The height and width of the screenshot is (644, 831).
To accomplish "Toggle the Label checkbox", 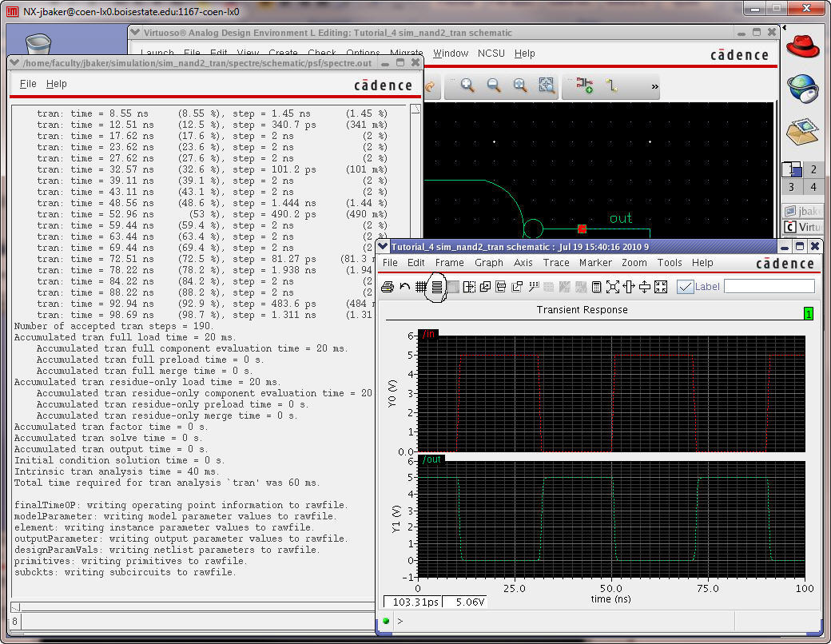I will click(685, 287).
